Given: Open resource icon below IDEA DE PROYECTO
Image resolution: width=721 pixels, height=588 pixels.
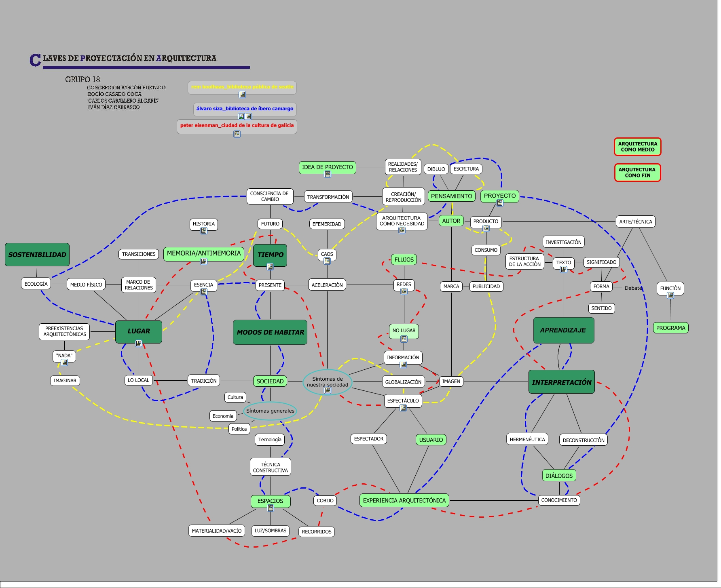Looking at the screenshot, I should [x=328, y=174].
